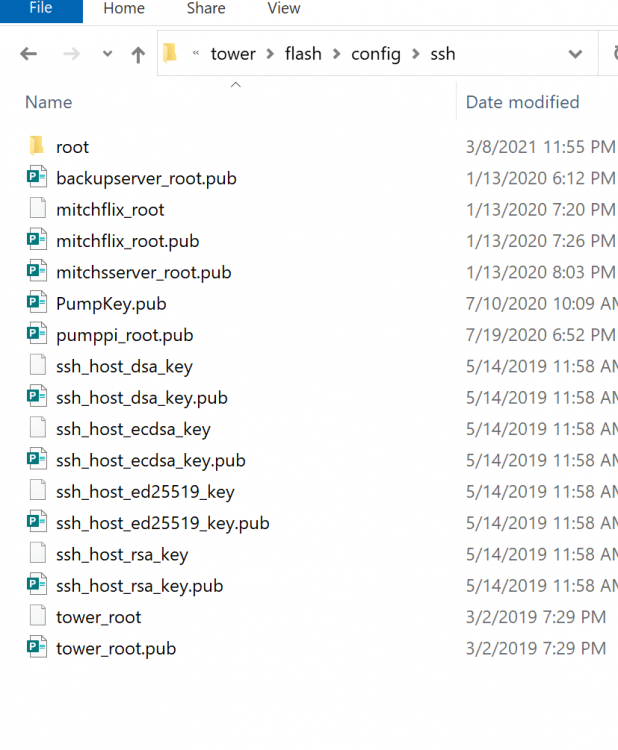This screenshot has width=618, height=750.
Task: Click the file name ssh_host_ecdsa_key.pub
Action: pos(151,461)
